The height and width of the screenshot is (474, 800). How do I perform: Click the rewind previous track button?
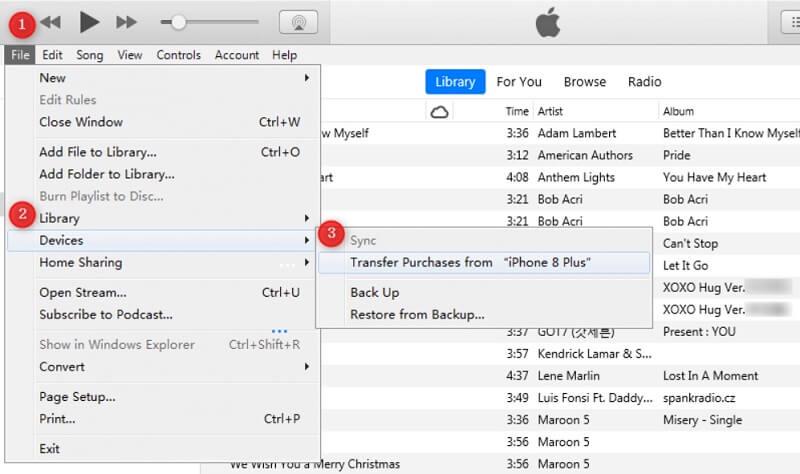click(51, 22)
